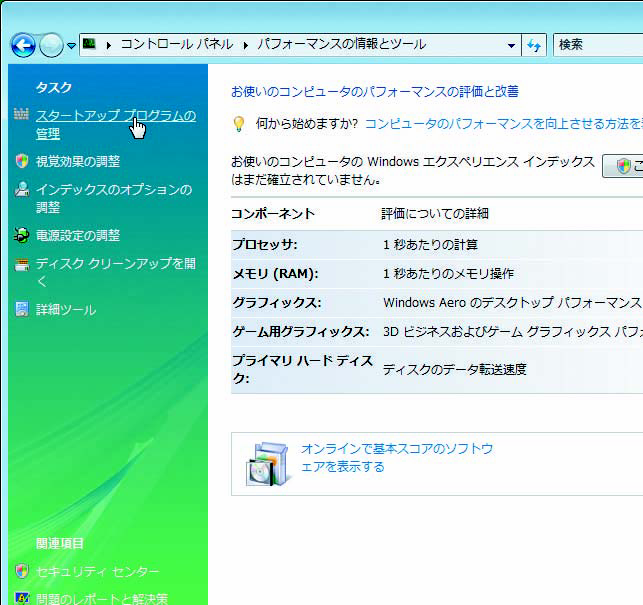Click the Back navigation arrow button
643x605 pixels.
tap(23, 45)
